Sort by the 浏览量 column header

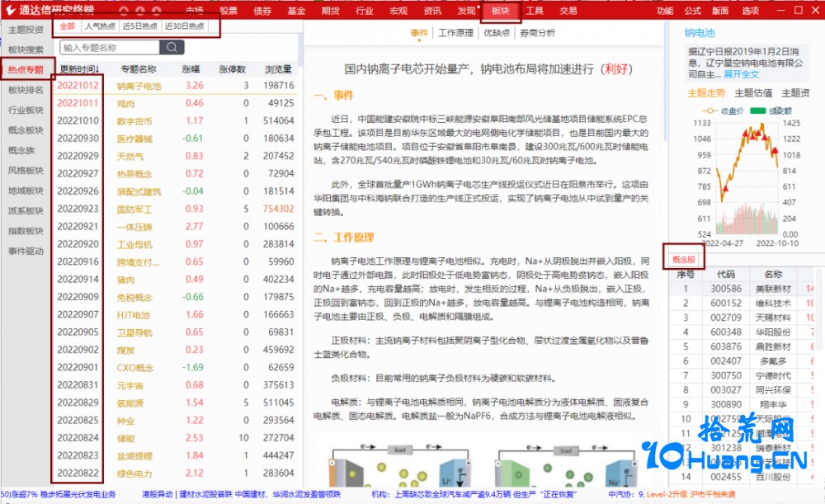tap(278, 69)
